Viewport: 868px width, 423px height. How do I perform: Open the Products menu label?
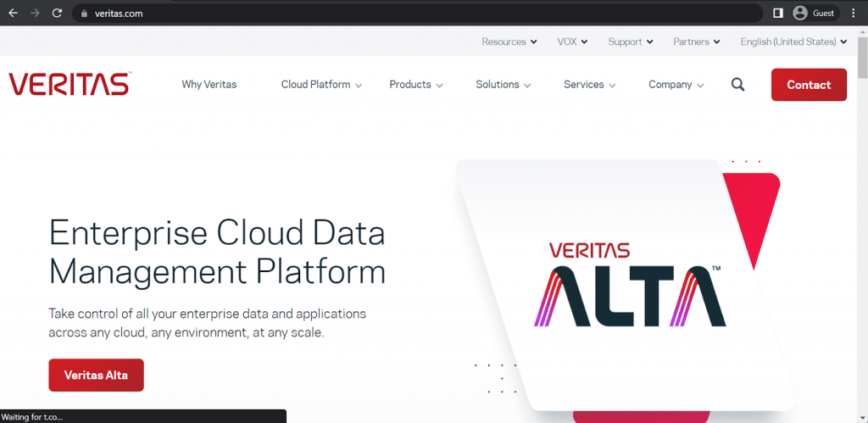click(x=410, y=85)
